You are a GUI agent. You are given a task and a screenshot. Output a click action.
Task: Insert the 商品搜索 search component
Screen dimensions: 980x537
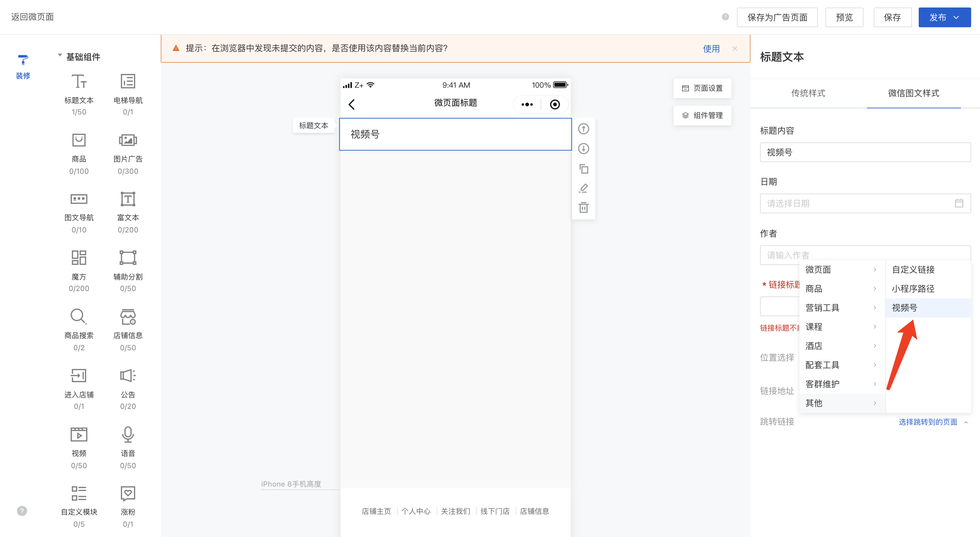79,323
